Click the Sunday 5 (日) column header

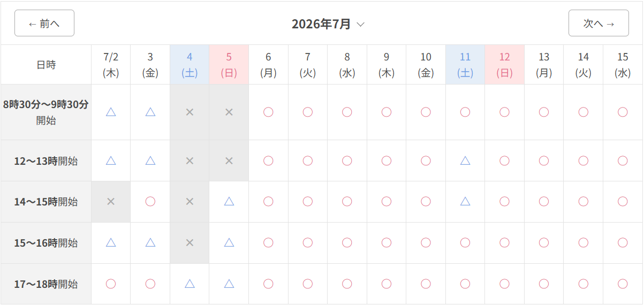229,65
